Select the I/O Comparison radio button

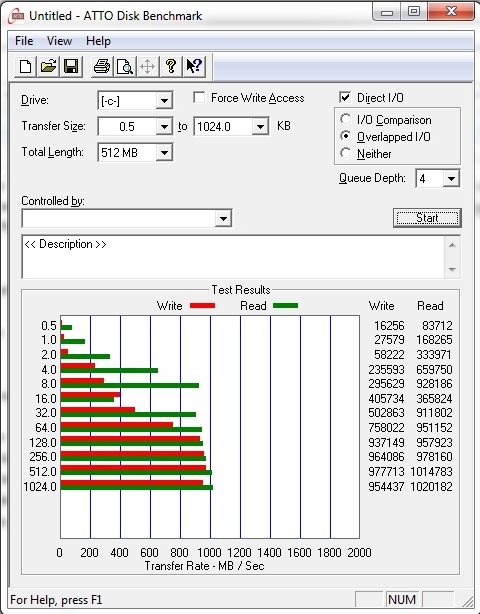(345, 119)
